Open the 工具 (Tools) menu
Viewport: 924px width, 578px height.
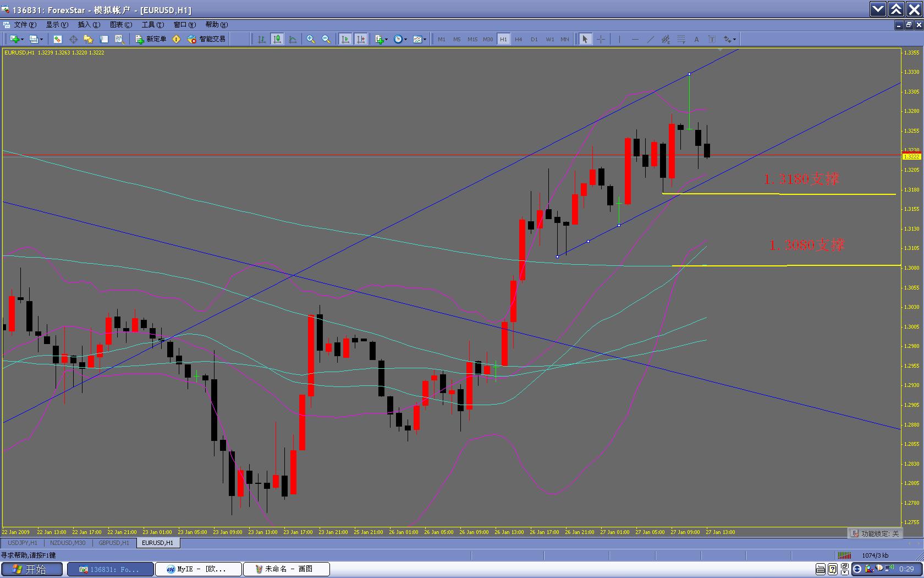tap(152, 25)
